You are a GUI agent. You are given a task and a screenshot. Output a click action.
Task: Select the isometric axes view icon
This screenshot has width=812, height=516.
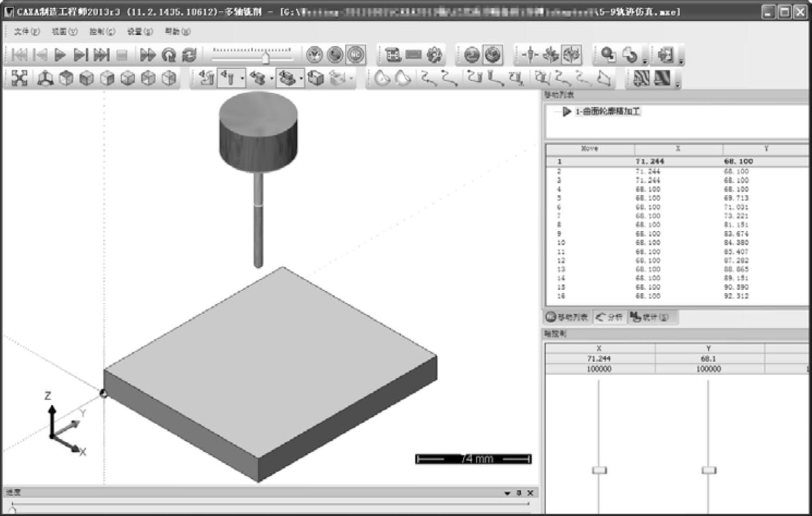45,79
